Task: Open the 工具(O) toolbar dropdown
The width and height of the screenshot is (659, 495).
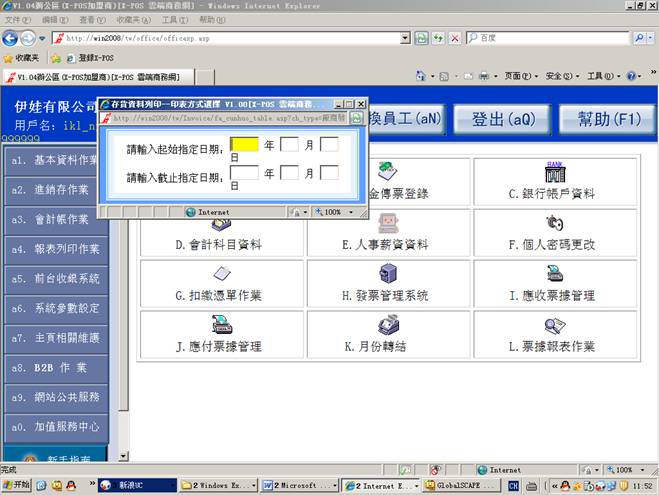Action: (x=605, y=76)
